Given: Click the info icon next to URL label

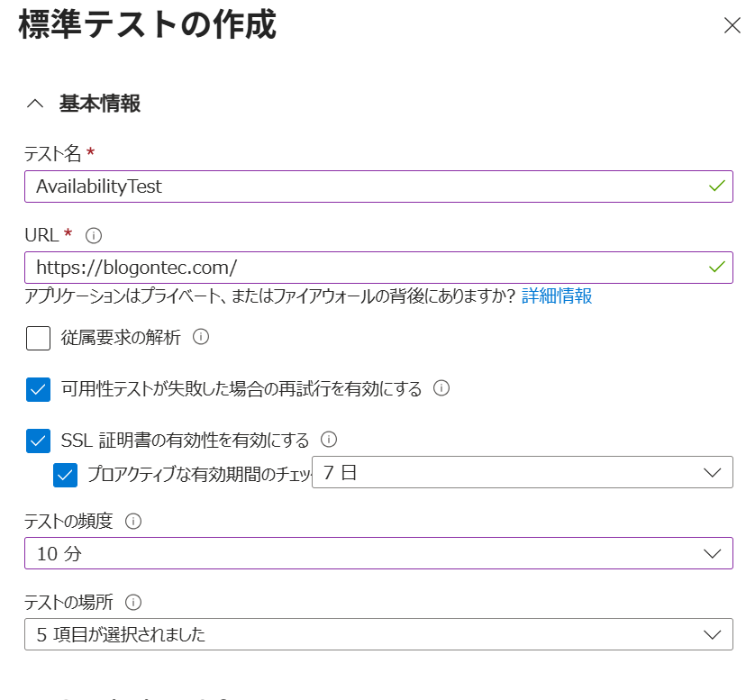Looking at the screenshot, I should (93, 235).
